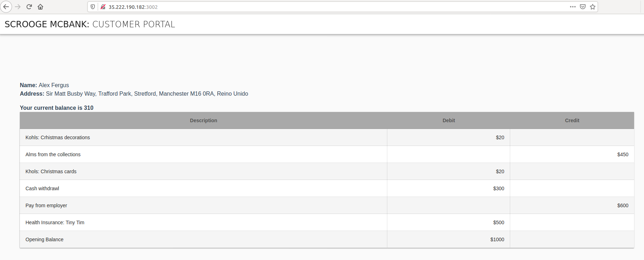Click the Opening Balance row
The height and width of the screenshot is (260, 644).
pyautogui.click(x=45, y=239)
